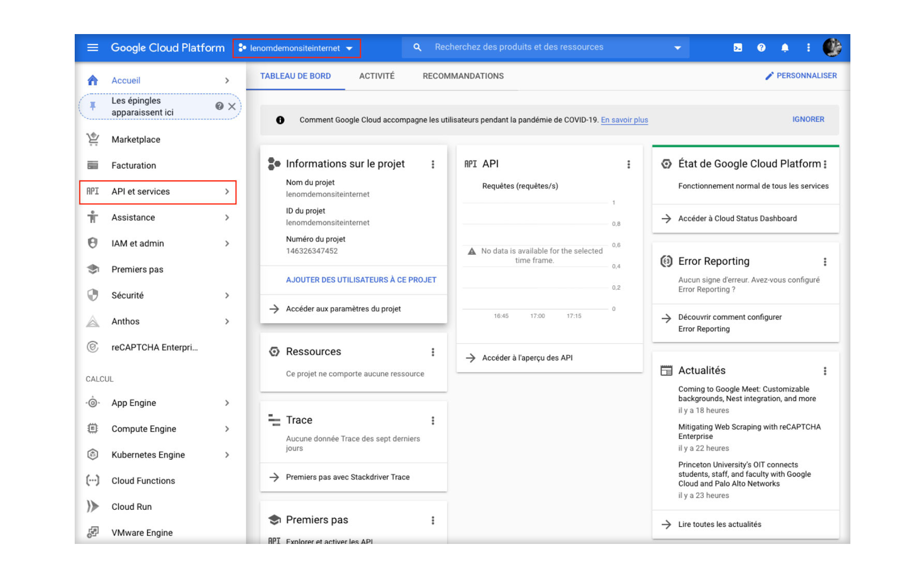Open options menu of Actualités card
The image size is (924, 578).
click(x=825, y=371)
